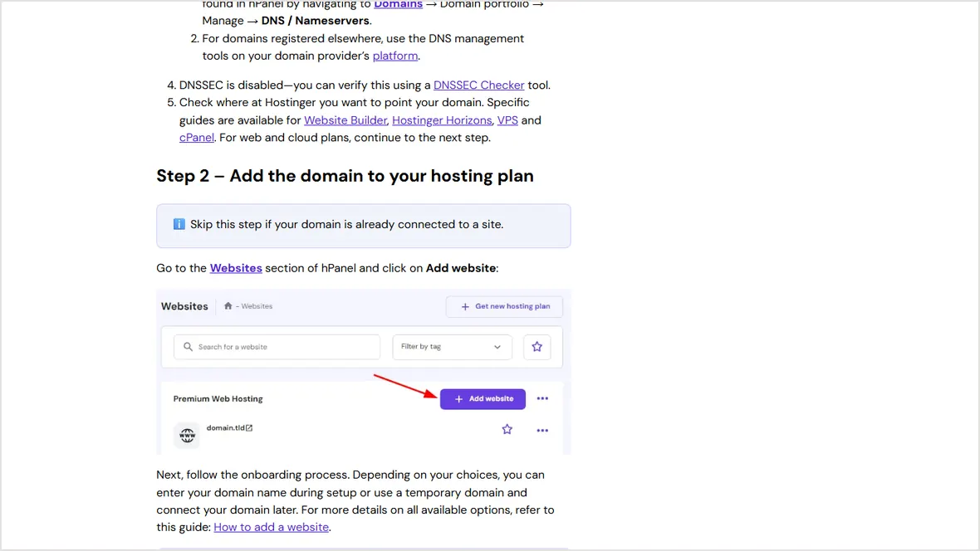Screen dimensions: 980x551
Task: Open the Premium Web Hosting three-dot menu
Action: point(542,398)
